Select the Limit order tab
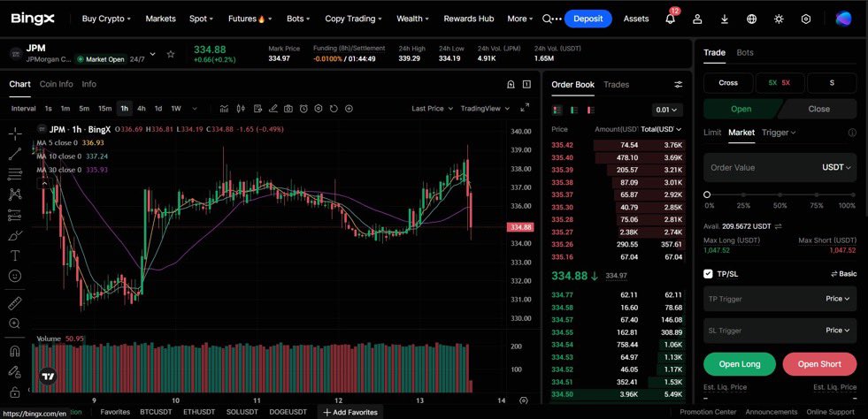Image resolution: width=868 pixels, height=419 pixels. click(712, 133)
